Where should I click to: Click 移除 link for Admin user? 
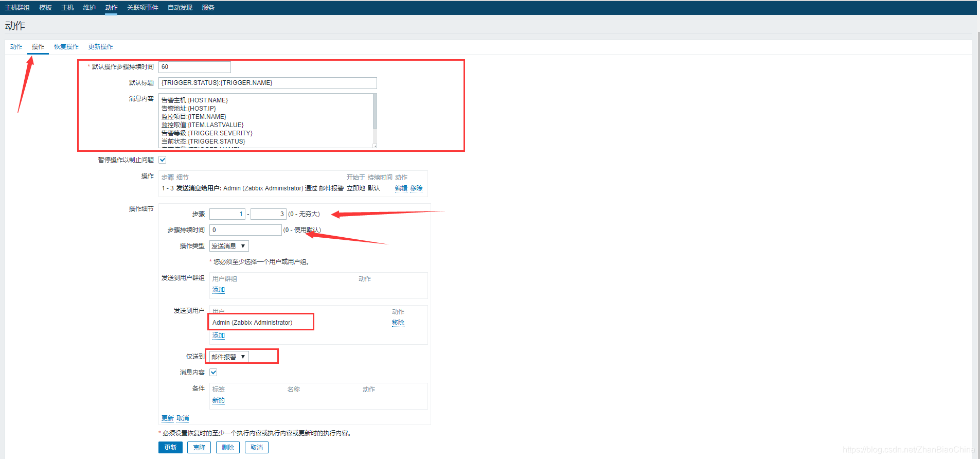[398, 323]
